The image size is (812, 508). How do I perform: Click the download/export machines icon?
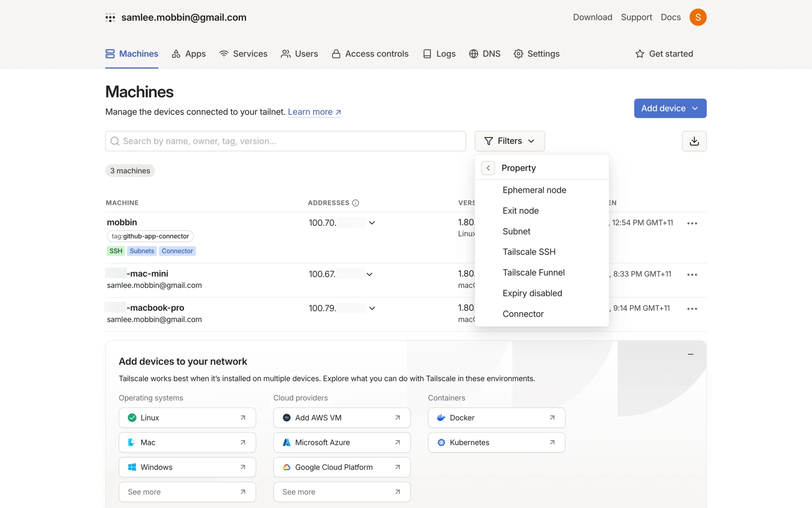(694, 141)
